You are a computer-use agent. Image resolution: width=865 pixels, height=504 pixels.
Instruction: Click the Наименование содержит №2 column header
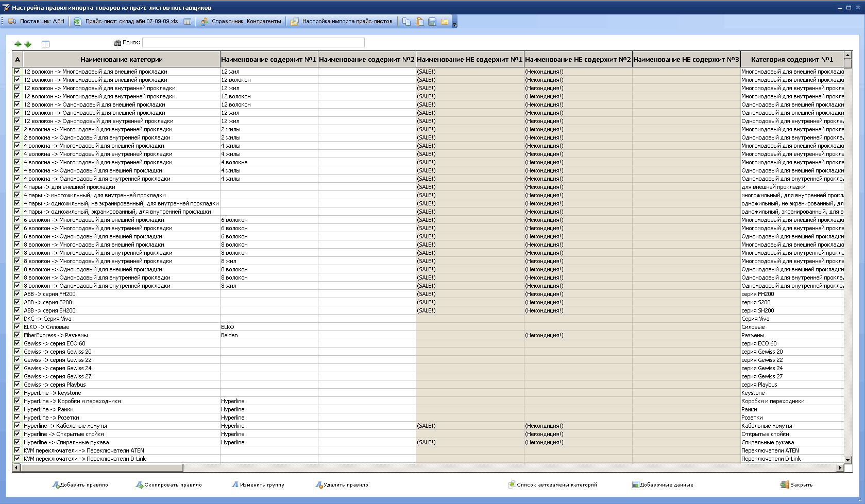[367, 59]
